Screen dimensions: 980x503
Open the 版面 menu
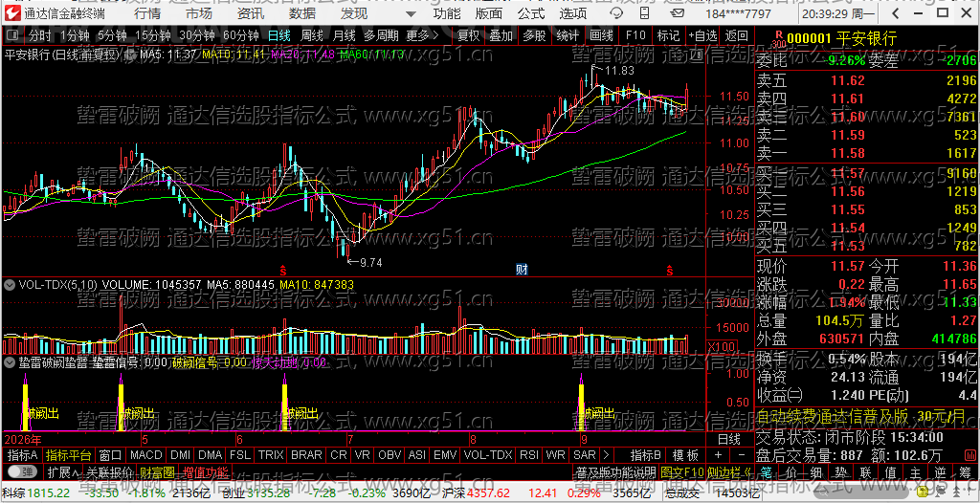[488, 13]
